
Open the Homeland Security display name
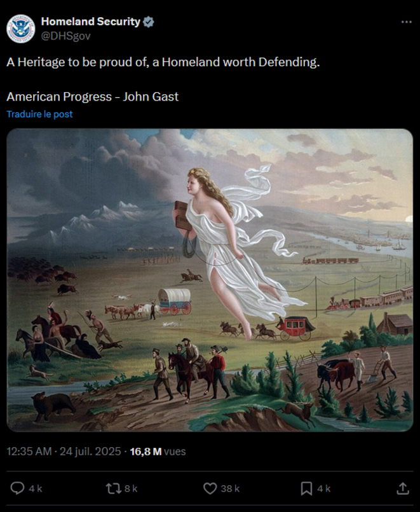(x=91, y=22)
